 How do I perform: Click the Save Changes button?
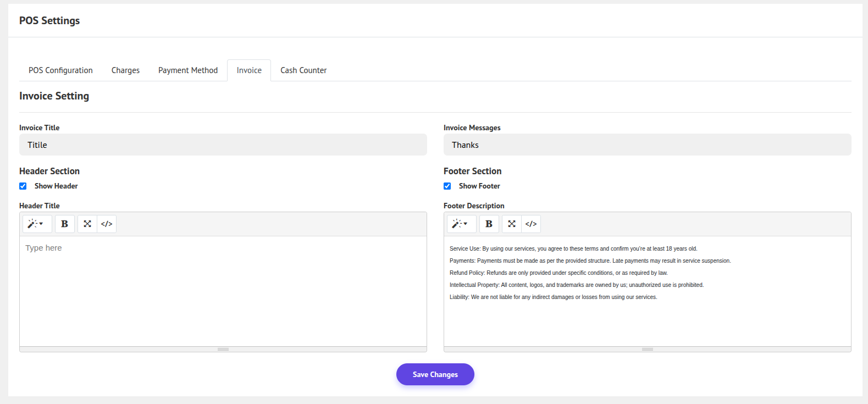[435, 374]
